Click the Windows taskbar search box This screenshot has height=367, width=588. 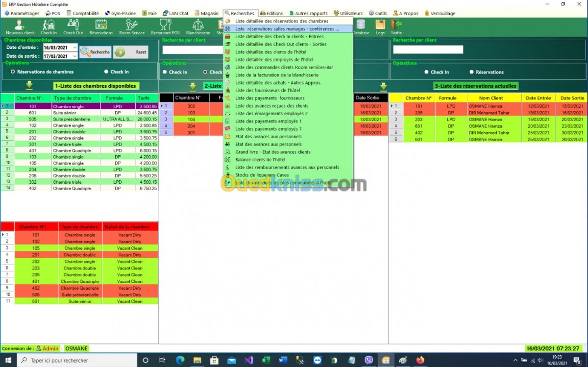[x=77, y=360]
